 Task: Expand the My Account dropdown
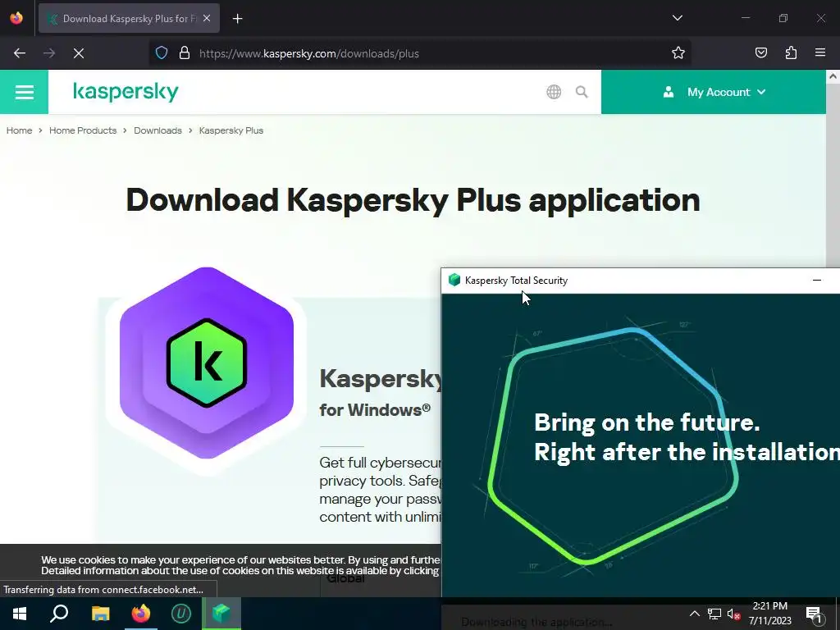(714, 92)
